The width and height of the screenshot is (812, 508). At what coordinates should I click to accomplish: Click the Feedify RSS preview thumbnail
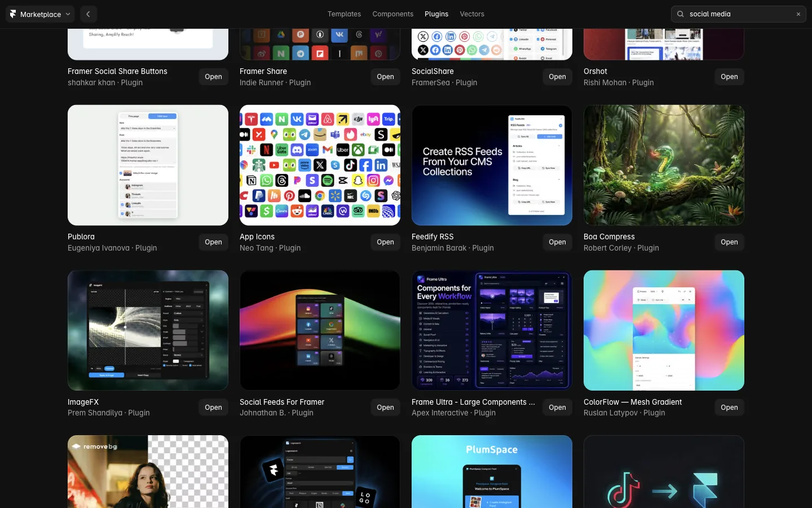492,165
